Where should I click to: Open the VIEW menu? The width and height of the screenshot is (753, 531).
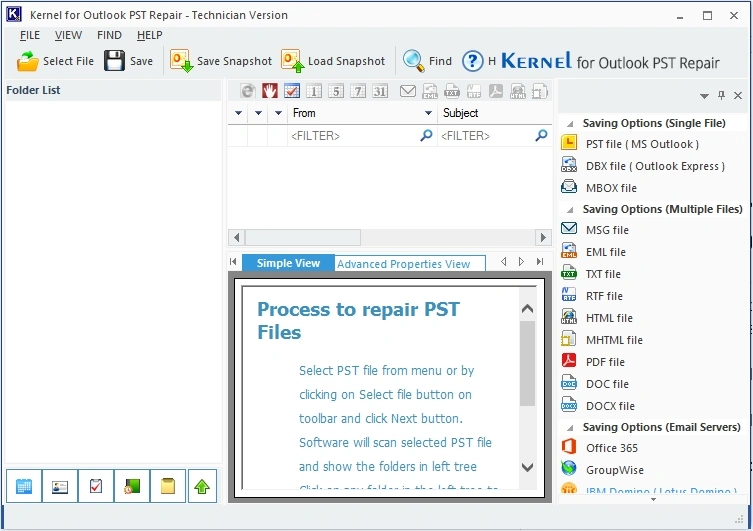[x=68, y=35]
